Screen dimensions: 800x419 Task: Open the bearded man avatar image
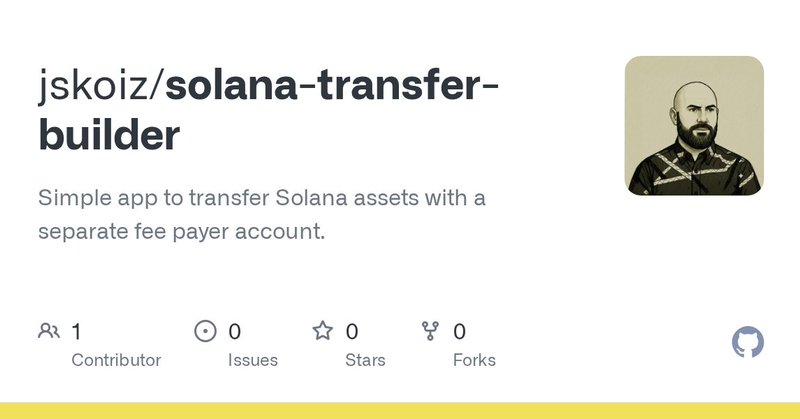tap(694, 125)
